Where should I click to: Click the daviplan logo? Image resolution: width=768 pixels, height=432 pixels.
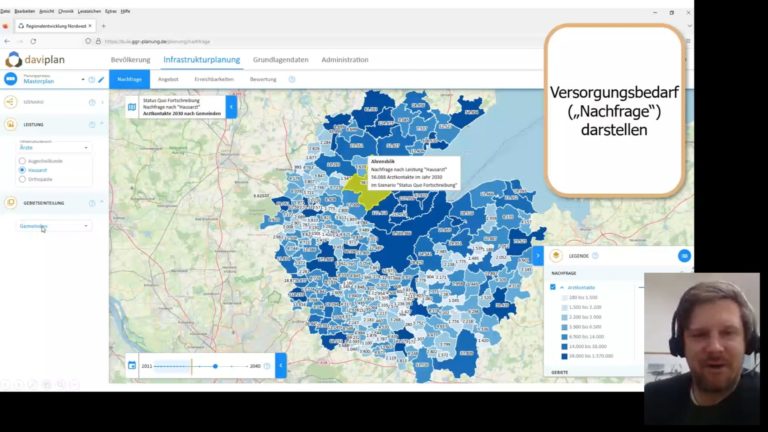point(35,60)
